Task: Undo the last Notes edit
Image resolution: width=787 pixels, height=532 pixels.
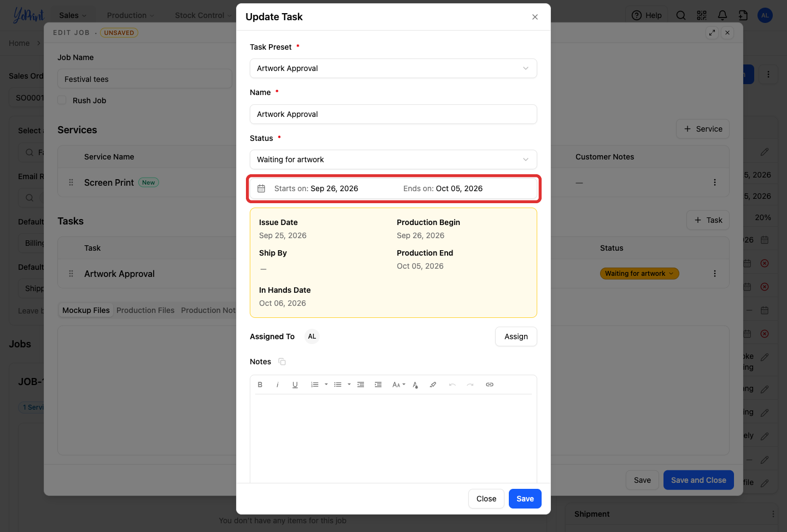Action: click(x=453, y=385)
